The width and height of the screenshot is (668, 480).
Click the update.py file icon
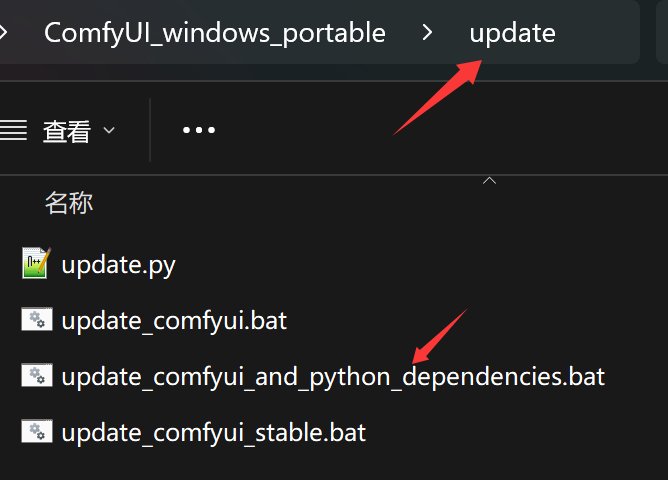coord(35,264)
